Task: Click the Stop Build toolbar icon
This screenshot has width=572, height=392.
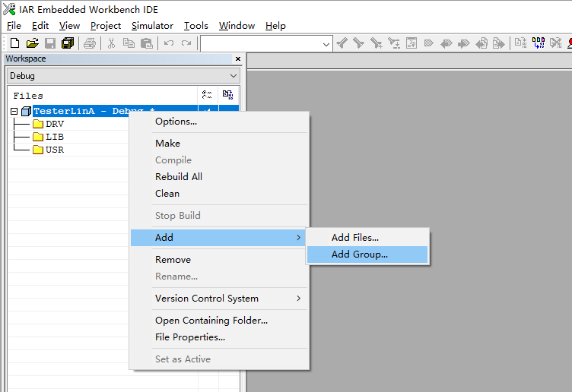Action: click(556, 43)
